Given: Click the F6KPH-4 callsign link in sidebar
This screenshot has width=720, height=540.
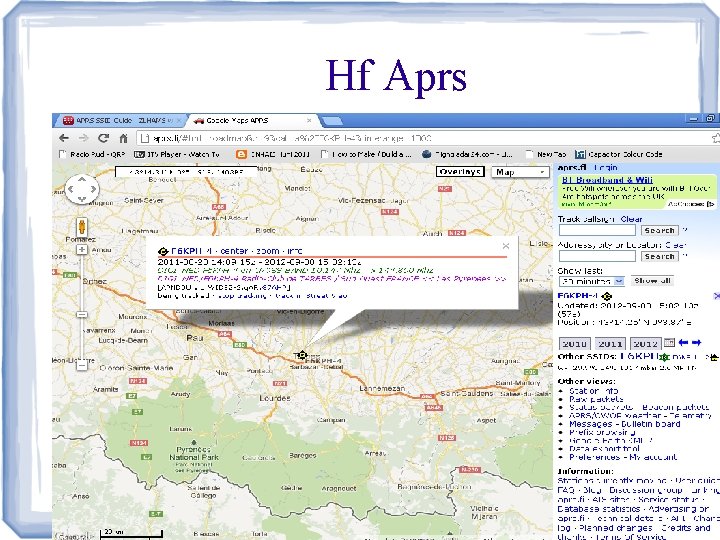Looking at the screenshot, I should pyautogui.click(x=578, y=296).
